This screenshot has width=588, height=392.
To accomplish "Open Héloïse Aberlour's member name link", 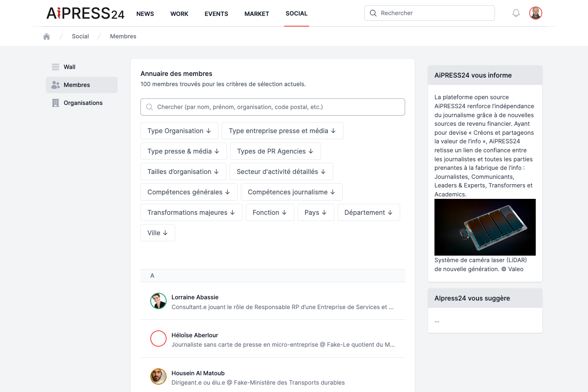I will point(195,335).
